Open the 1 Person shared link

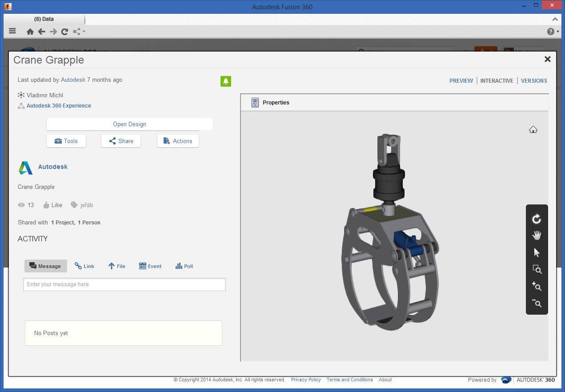tap(89, 222)
